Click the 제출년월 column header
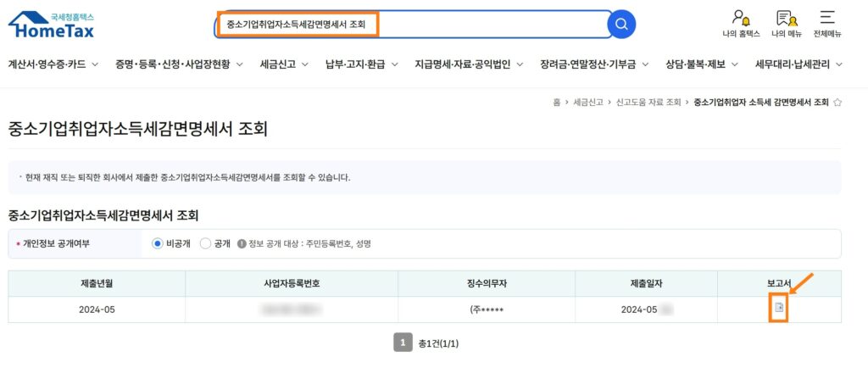The image size is (868, 368). pos(97,283)
